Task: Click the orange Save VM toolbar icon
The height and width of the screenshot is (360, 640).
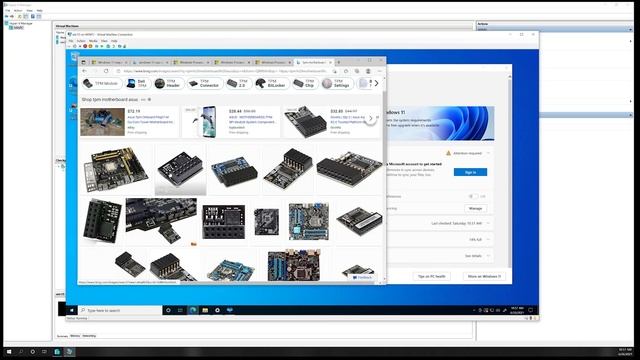Action: [90, 46]
